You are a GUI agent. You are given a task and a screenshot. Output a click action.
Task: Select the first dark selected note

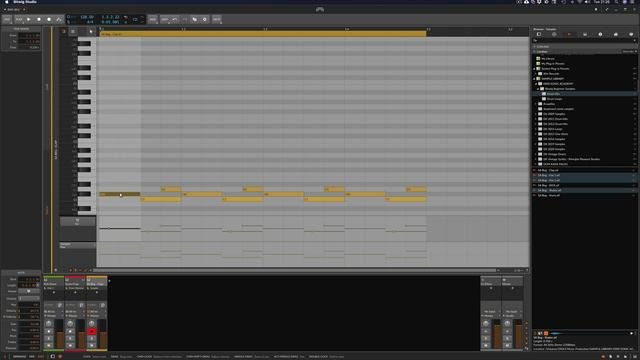pos(120,194)
